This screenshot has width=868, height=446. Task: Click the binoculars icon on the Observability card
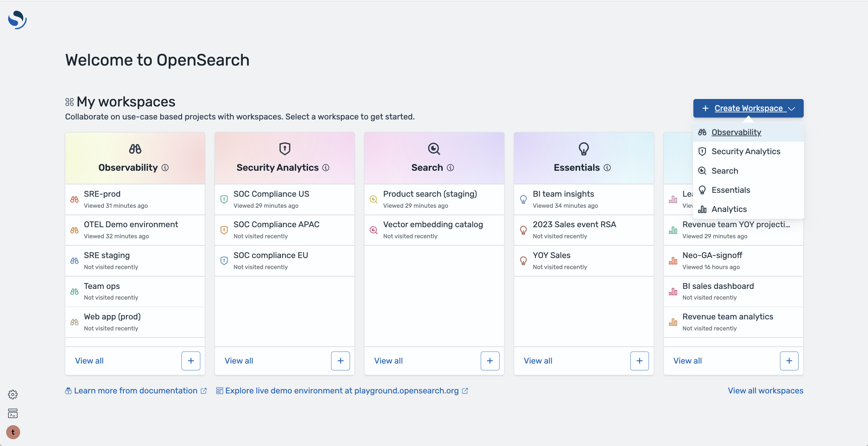click(x=134, y=149)
